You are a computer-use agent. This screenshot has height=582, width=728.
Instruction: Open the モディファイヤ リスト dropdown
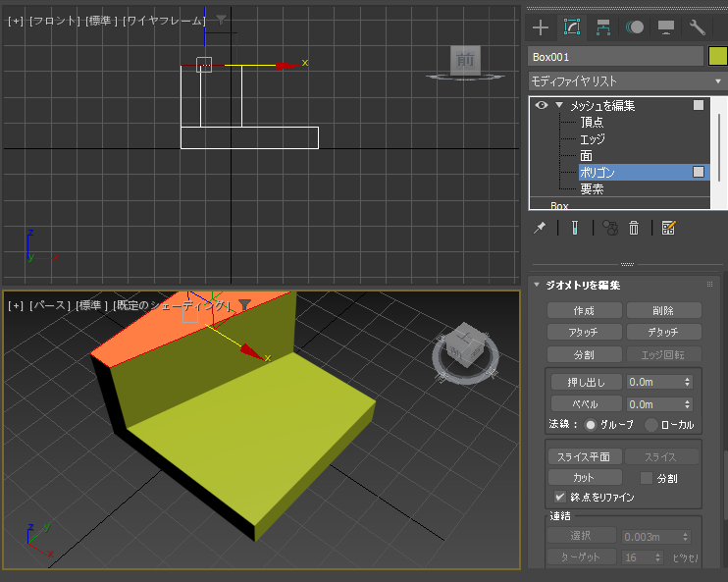tap(627, 81)
